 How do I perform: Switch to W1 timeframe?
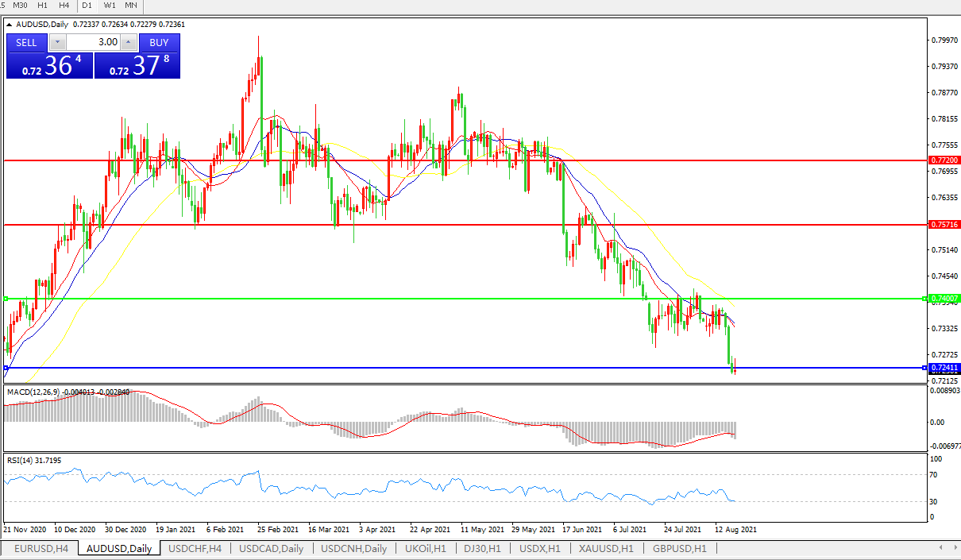tap(110, 5)
